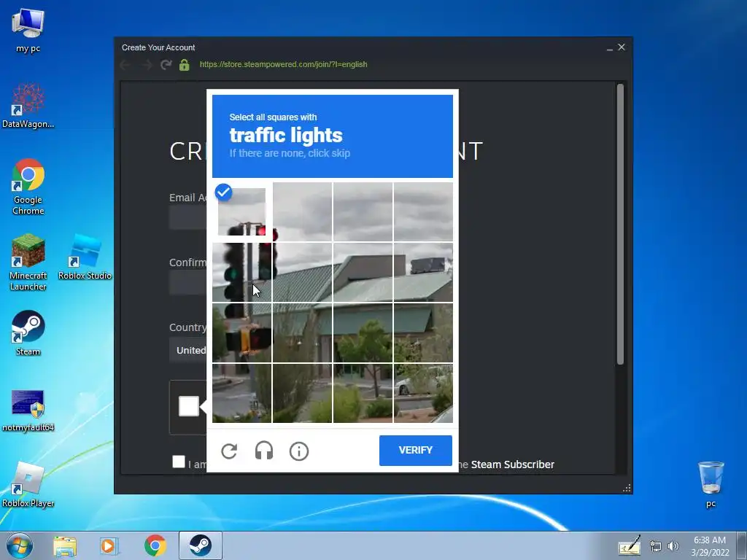Screen dimensions: 747x560
Task: Click the clock showing 6:38 AM
Action: 710,545
